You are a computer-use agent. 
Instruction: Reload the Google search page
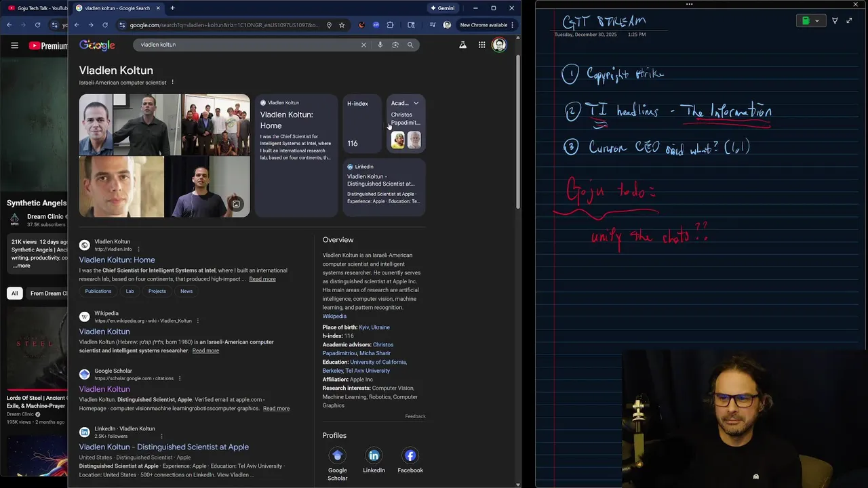(105, 25)
